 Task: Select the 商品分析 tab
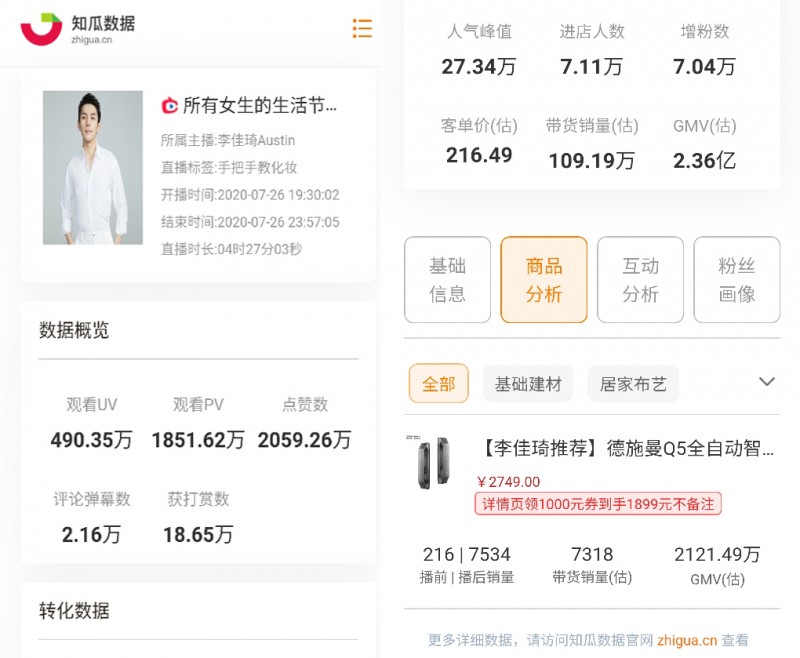pyautogui.click(x=543, y=280)
